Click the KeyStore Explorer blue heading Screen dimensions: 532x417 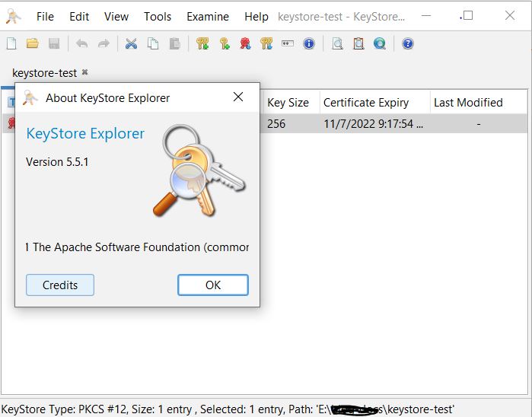click(85, 133)
